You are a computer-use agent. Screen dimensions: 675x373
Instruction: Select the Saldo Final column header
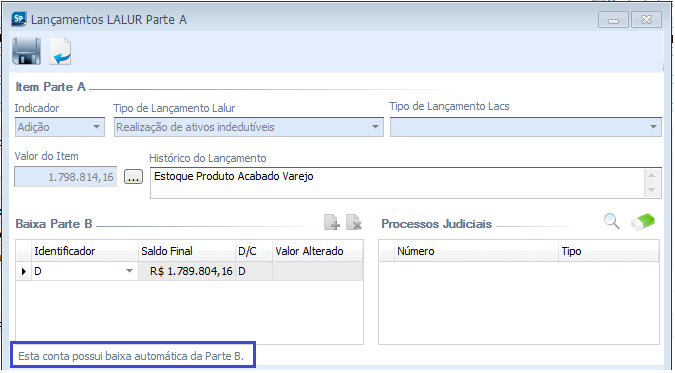coord(187,251)
